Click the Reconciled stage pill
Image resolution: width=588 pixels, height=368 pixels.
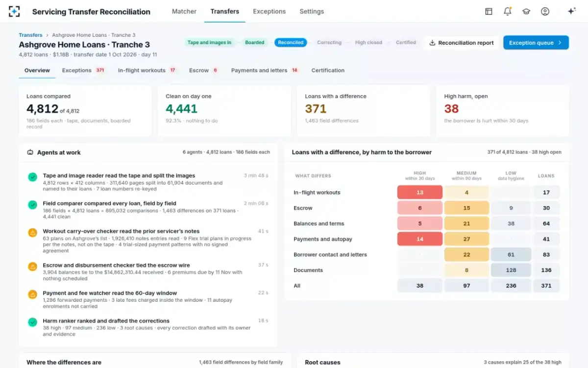291,43
